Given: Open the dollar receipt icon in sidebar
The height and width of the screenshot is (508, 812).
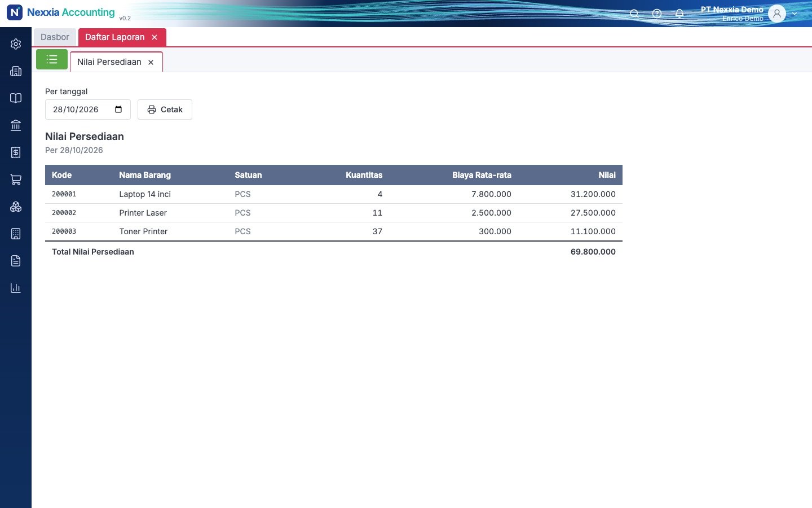Looking at the screenshot, I should click(x=16, y=152).
